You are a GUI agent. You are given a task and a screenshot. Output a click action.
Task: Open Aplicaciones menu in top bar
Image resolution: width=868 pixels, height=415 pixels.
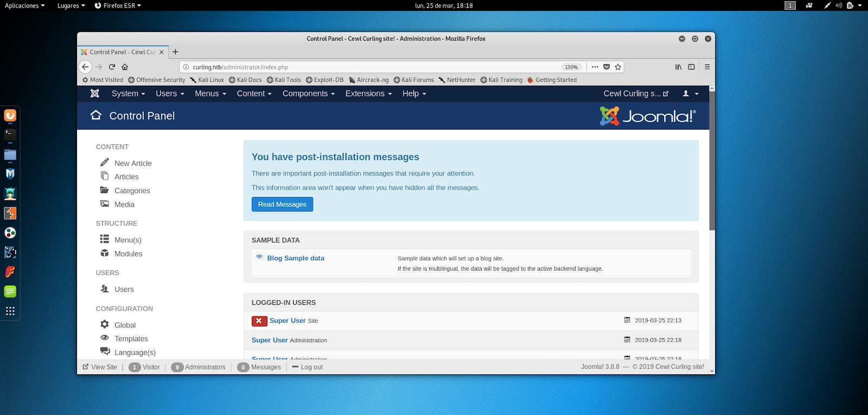click(25, 5)
